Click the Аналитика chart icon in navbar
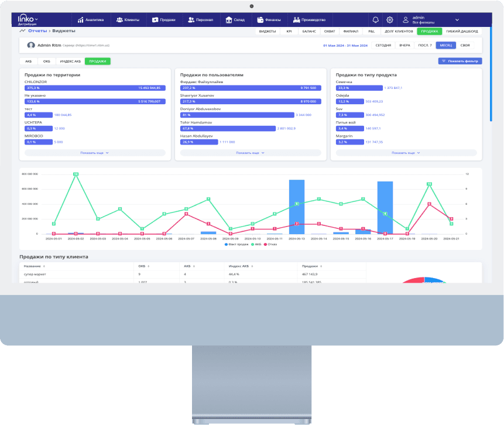The image size is (504, 425). tap(81, 19)
